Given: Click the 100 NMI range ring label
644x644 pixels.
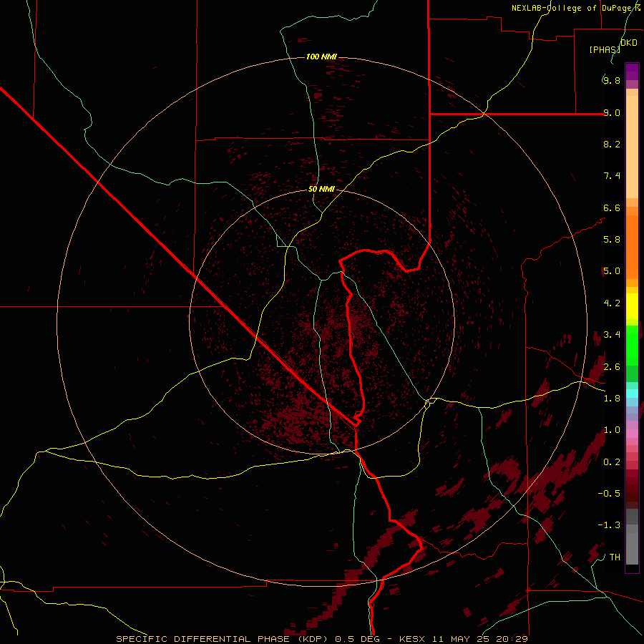Looking at the screenshot, I should click(321, 57).
